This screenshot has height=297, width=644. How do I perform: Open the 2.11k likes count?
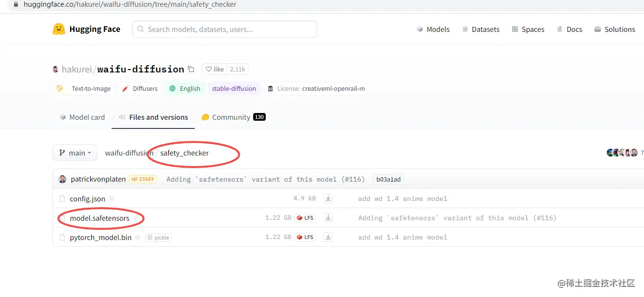point(237,69)
